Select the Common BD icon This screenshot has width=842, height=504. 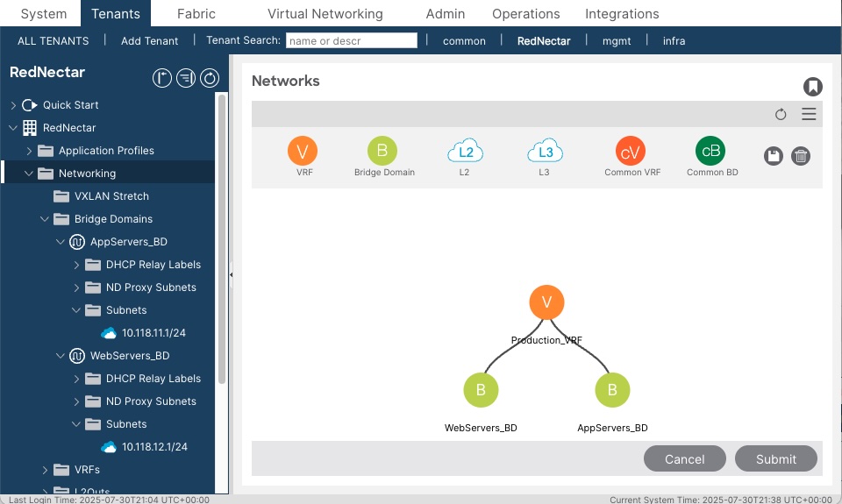click(x=710, y=152)
